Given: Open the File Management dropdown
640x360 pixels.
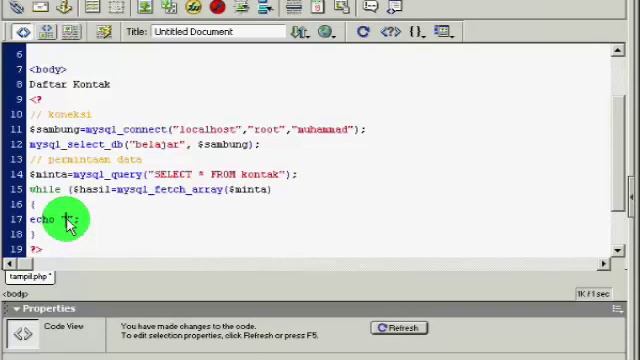Looking at the screenshot, I should click(300, 32).
